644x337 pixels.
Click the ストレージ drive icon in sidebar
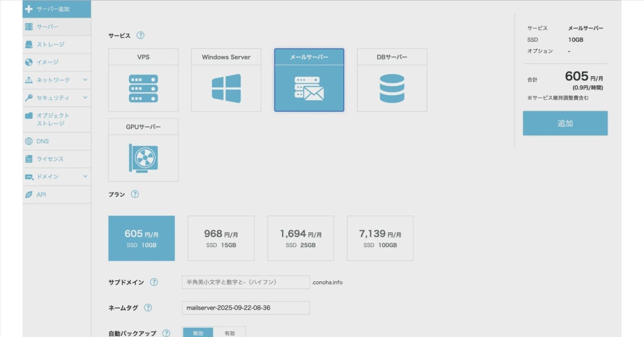pyautogui.click(x=29, y=44)
